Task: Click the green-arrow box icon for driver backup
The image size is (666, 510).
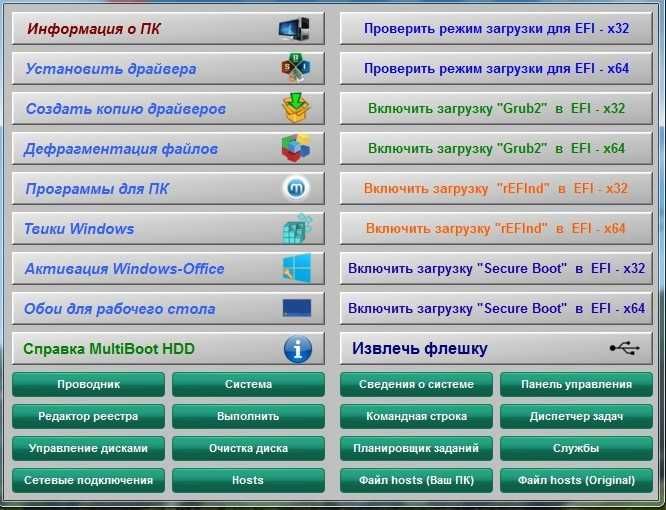Action: (x=296, y=108)
